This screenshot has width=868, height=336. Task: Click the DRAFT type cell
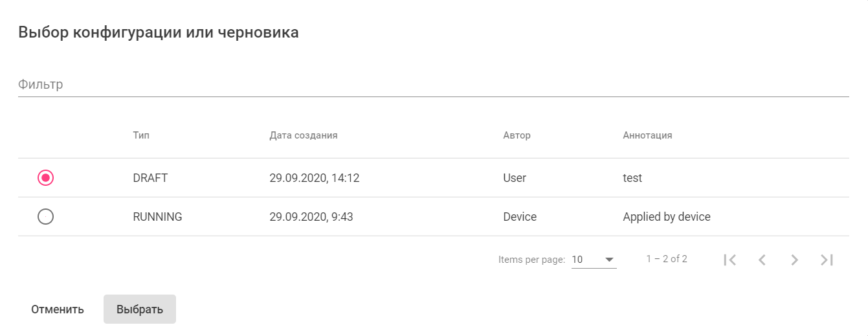[x=150, y=178]
